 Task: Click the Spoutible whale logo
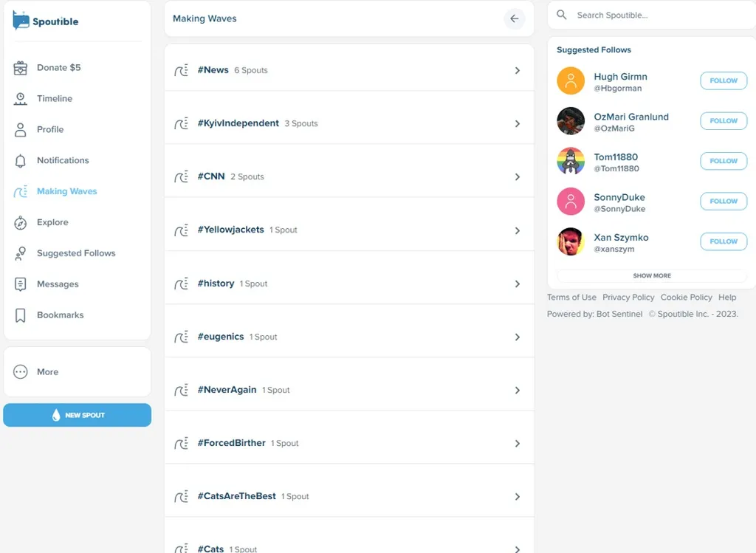tap(21, 20)
